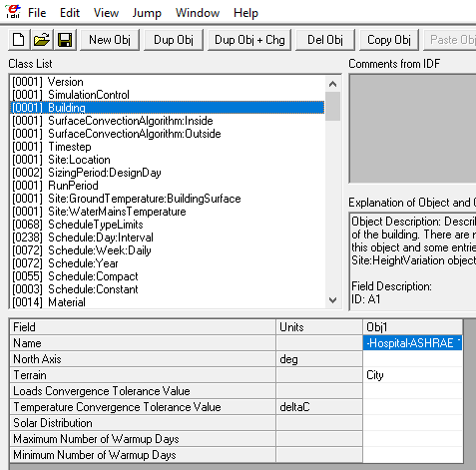Open the View menu
The height and width of the screenshot is (470, 476).
[x=106, y=13]
